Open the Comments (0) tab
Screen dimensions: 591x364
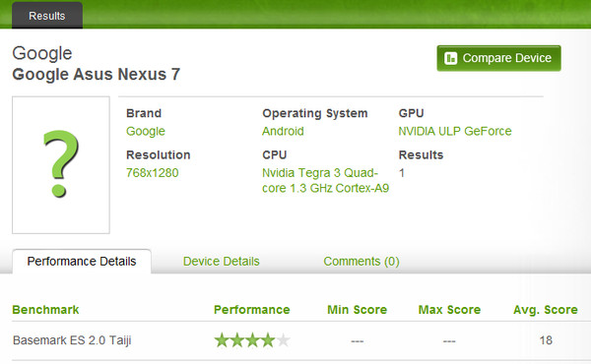(361, 262)
